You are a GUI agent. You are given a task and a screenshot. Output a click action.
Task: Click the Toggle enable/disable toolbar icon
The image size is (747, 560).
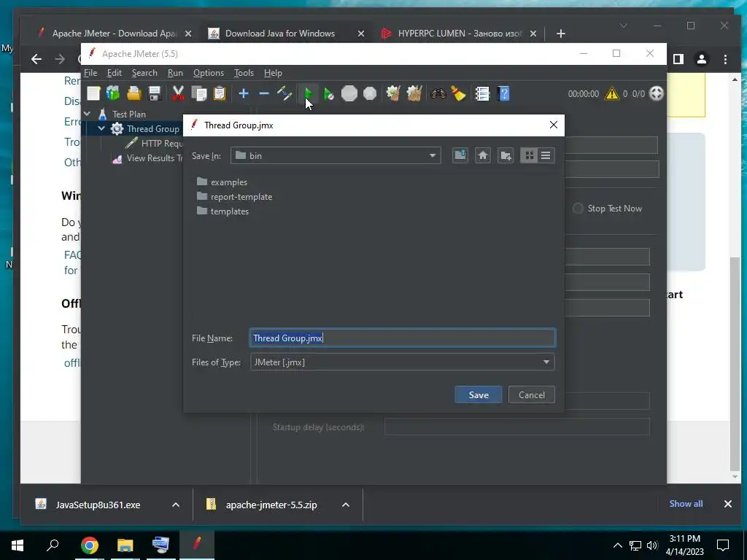click(x=285, y=93)
